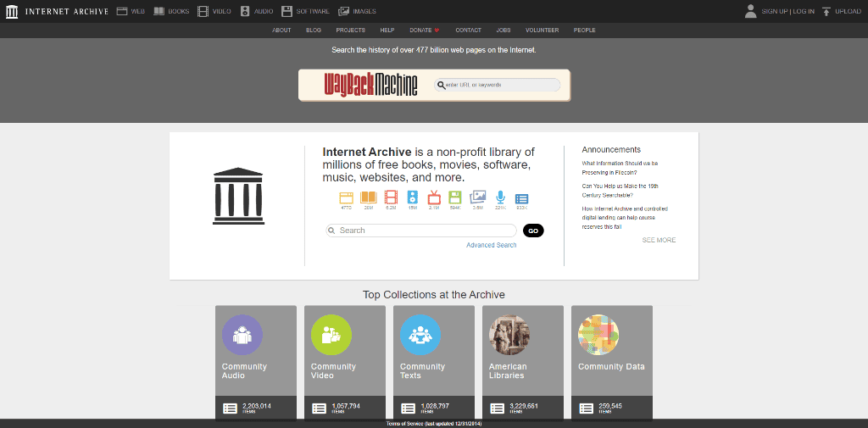
Task: Click the Top Collections at the Archive heading
Action: (x=433, y=295)
